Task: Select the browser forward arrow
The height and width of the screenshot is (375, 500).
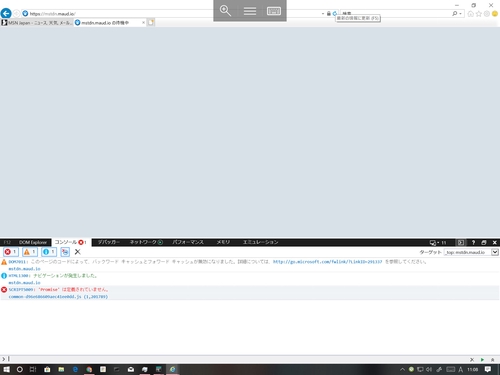Action: [16, 14]
